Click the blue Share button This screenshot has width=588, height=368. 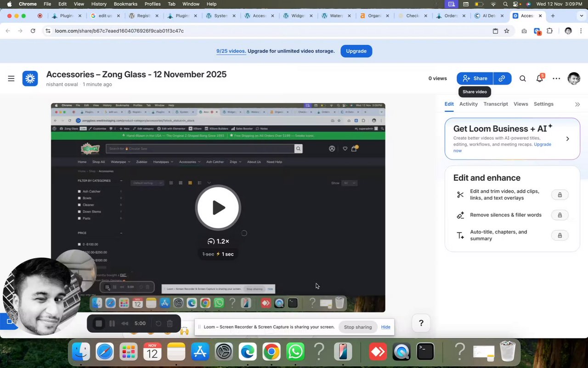click(475, 79)
